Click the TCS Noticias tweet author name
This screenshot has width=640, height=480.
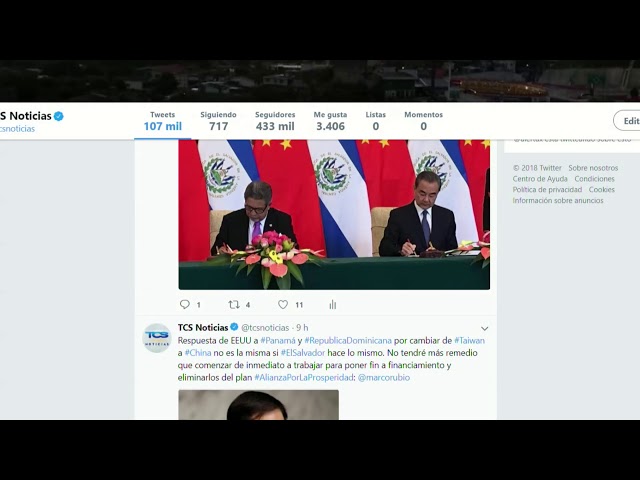(x=203, y=327)
